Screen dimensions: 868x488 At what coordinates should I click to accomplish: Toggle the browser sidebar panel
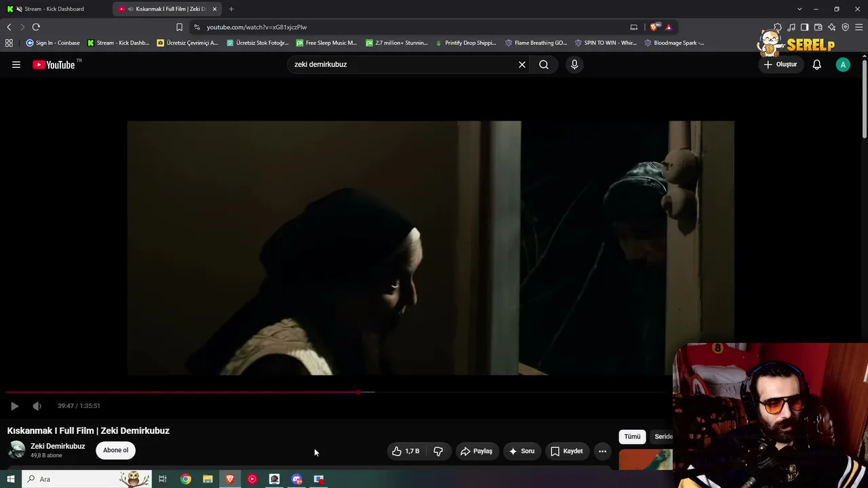click(805, 27)
